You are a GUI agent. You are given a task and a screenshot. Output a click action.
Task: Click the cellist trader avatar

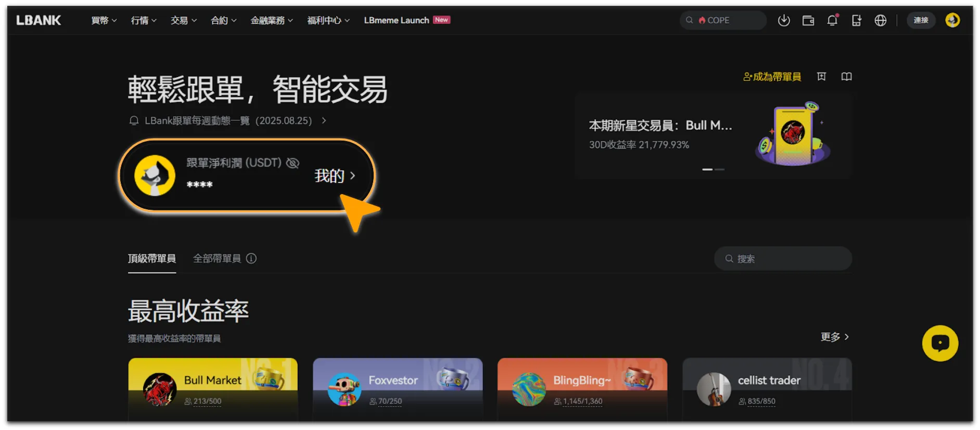pyautogui.click(x=714, y=389)
